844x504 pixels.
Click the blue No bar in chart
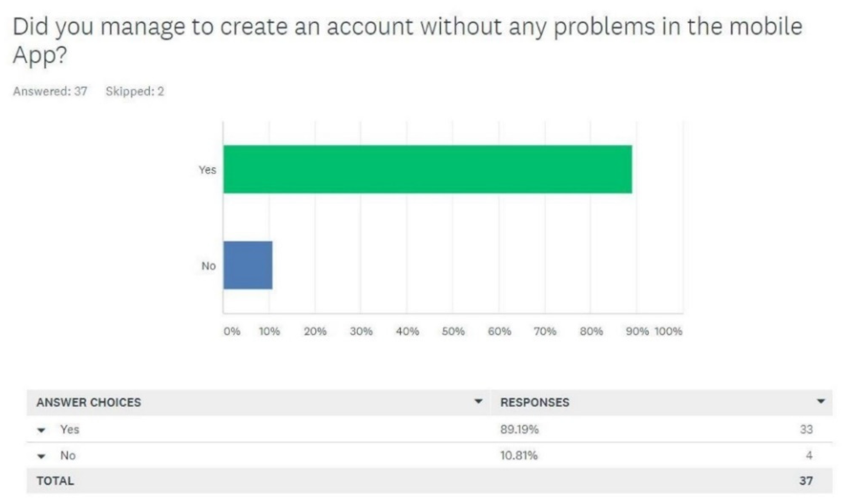248,265
